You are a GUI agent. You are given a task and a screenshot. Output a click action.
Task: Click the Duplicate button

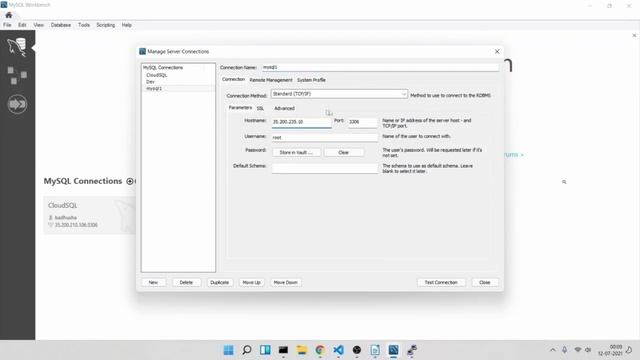tap(220, 282)
